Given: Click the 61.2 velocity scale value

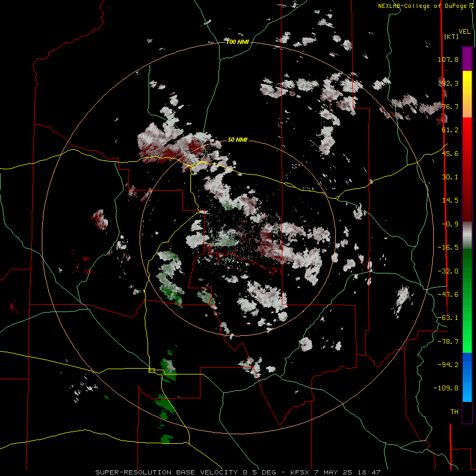Looking at the screenshot, I should click(x=450, y=130).
